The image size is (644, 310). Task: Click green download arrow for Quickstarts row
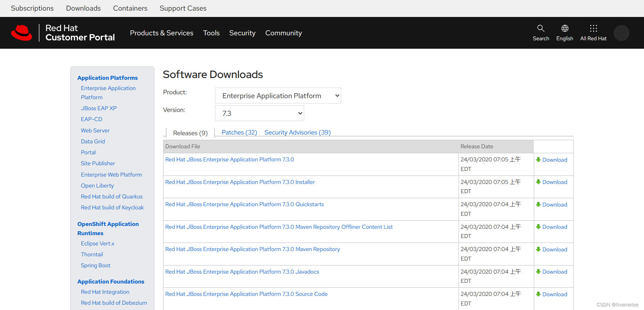[538, 204]
